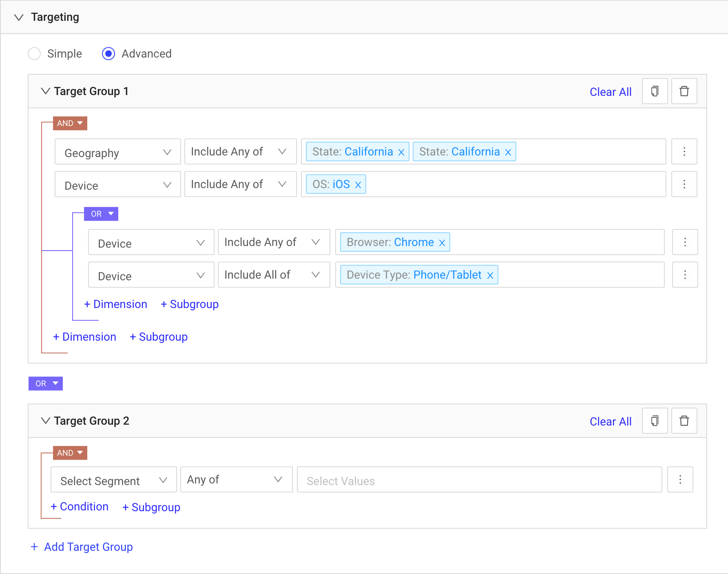
Task: Open the Any of dropdown
Action: pyautogui.click(x=237, y=479)
